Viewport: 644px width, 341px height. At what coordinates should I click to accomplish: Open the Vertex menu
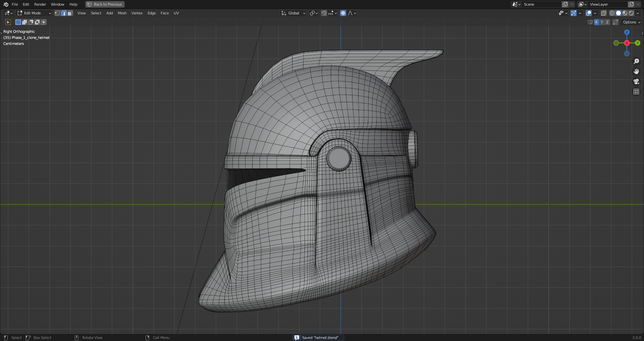[x=137, y=13]
